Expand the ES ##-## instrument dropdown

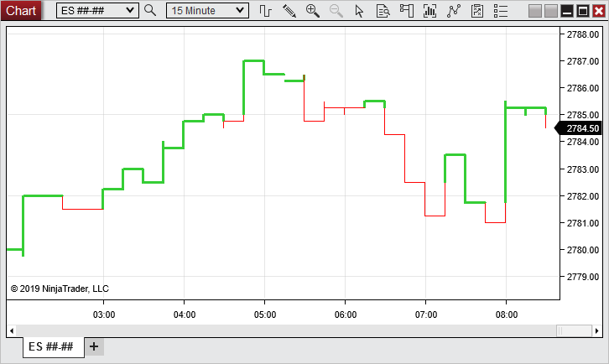129,11
